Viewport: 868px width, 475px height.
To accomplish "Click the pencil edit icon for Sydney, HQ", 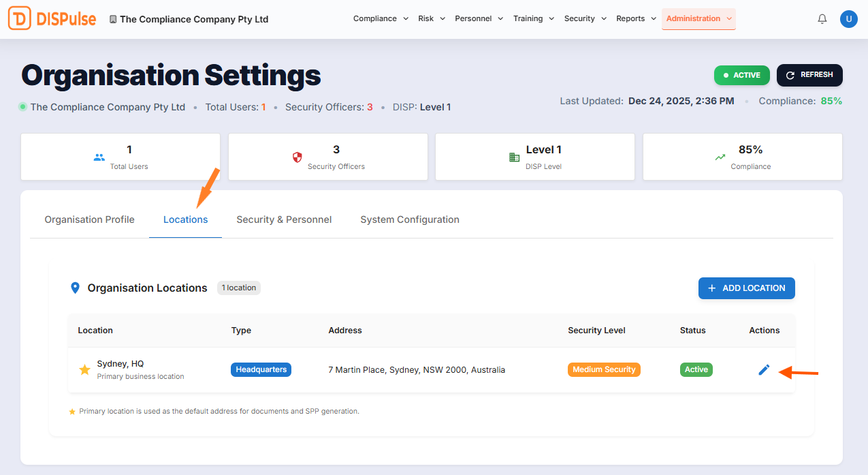I will click(x=764, y=369).
